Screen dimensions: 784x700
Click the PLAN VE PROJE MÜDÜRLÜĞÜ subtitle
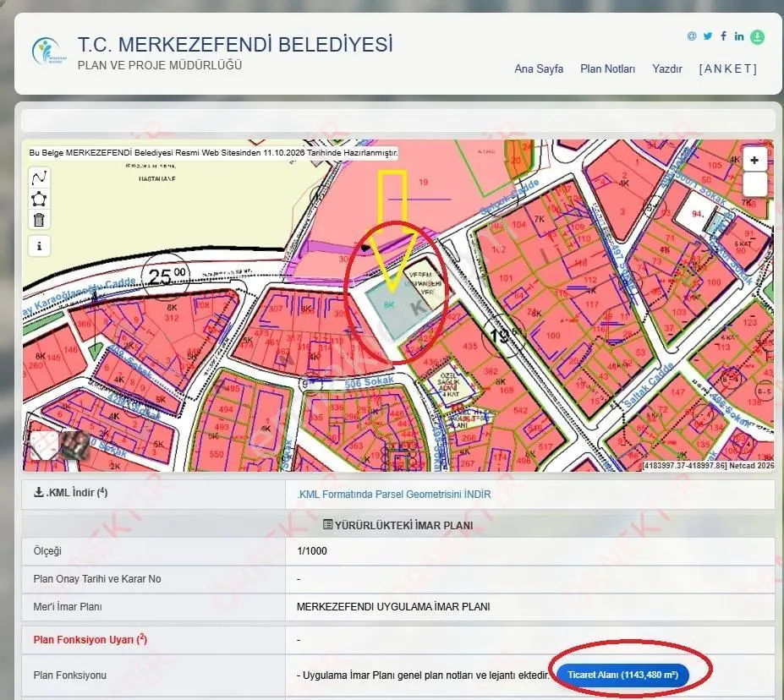160,65
